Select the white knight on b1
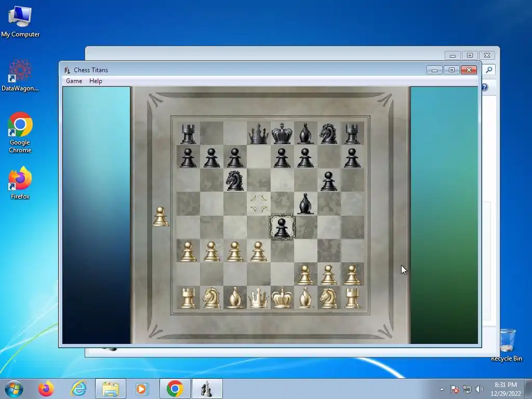Screen dimensions: 532x399 pyautogui.click(x=212, y=298)
